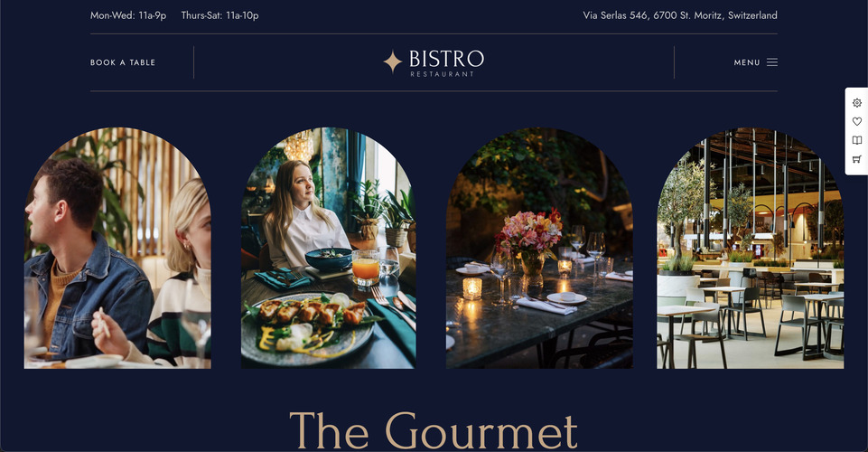This screenshot has height=452, width=868.
Task: Click the BISTRO logo text
Action: click(x=446, y=59)
